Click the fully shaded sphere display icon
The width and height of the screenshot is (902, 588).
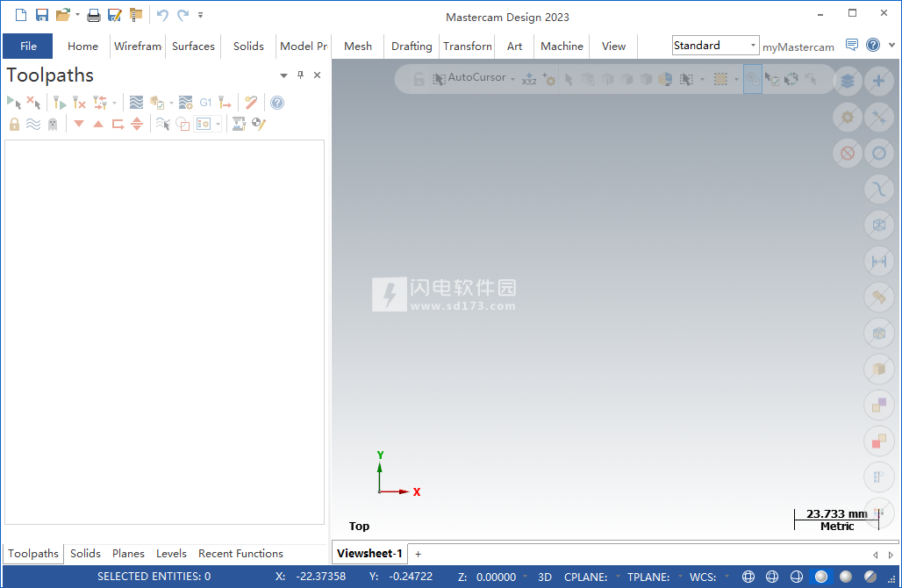846,577
